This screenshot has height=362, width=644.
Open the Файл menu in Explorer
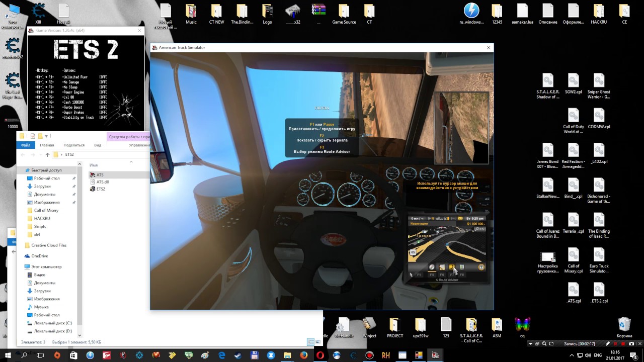tap(25, 145)
